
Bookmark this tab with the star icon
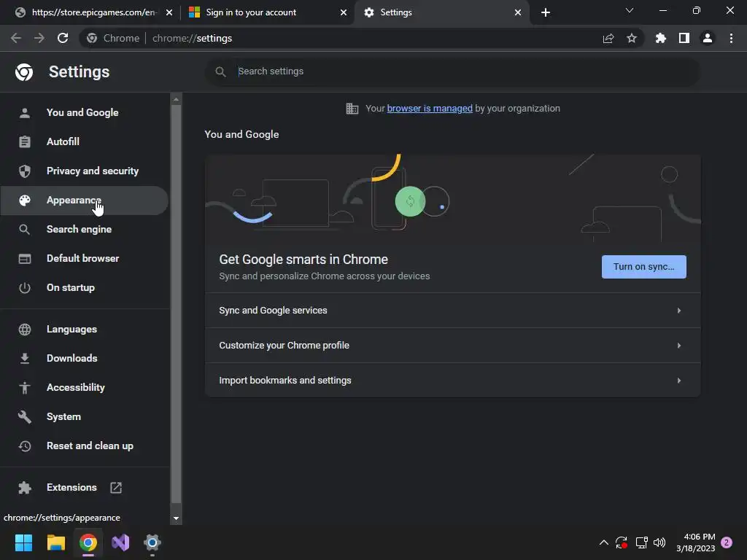point(632,38)
